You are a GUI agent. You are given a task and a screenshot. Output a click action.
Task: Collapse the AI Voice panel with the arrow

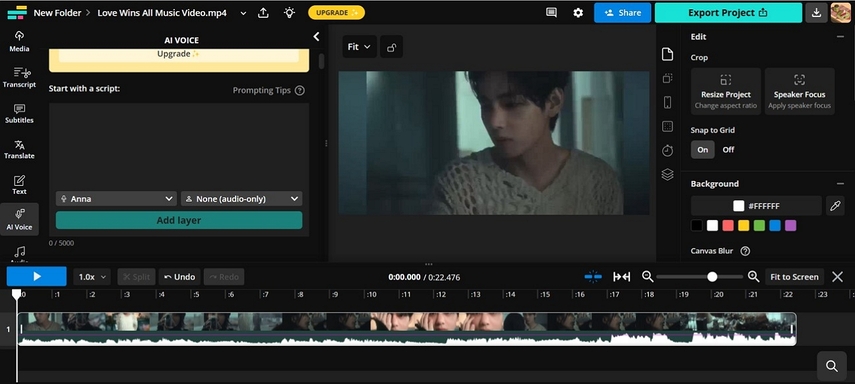coord(316,37)
